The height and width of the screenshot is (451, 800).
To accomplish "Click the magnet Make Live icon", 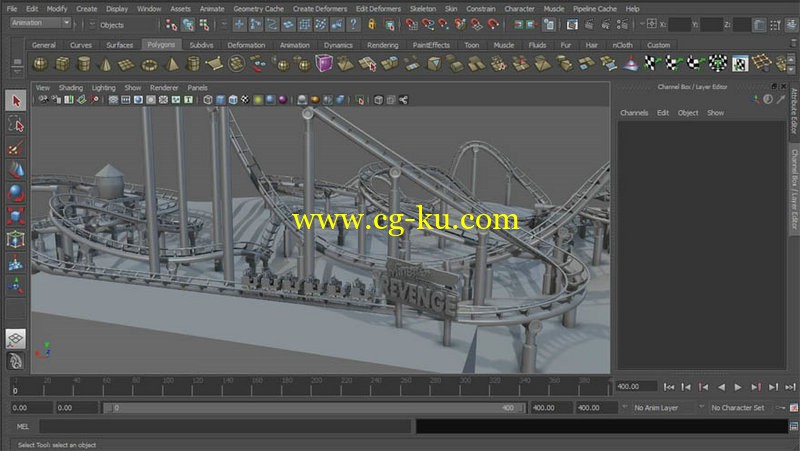I will click(x=492, y=24).
